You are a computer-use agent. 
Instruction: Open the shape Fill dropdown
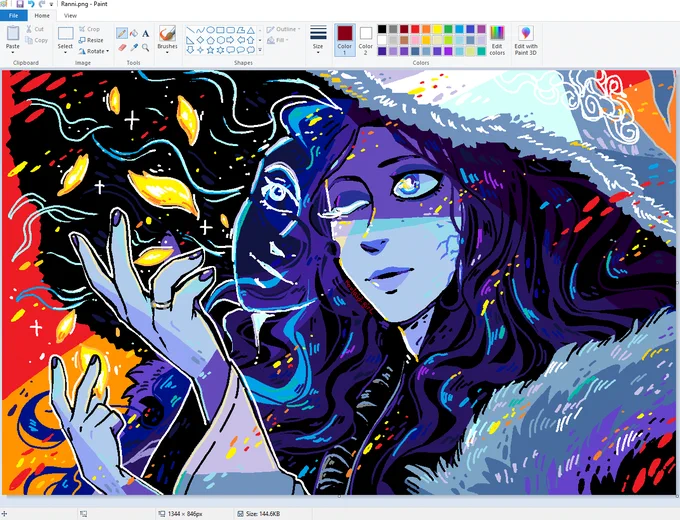pyautogui.click(x=278, y=40)
